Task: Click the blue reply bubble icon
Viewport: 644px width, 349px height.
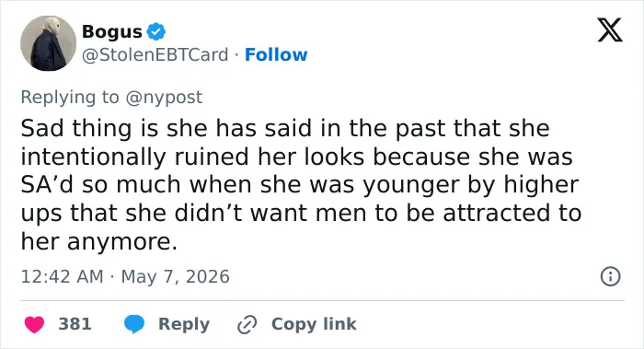Action: click(134, 324)
